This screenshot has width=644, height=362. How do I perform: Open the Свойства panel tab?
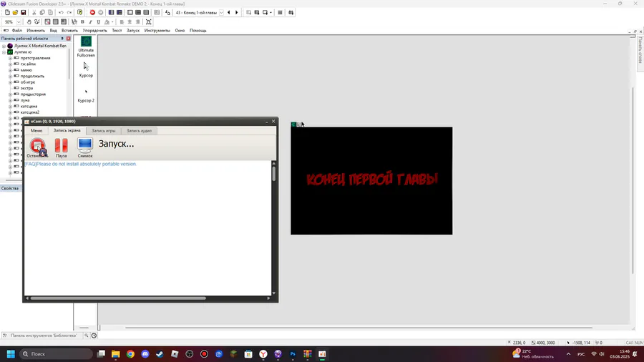pyautogui.click(x=10, y=188)
